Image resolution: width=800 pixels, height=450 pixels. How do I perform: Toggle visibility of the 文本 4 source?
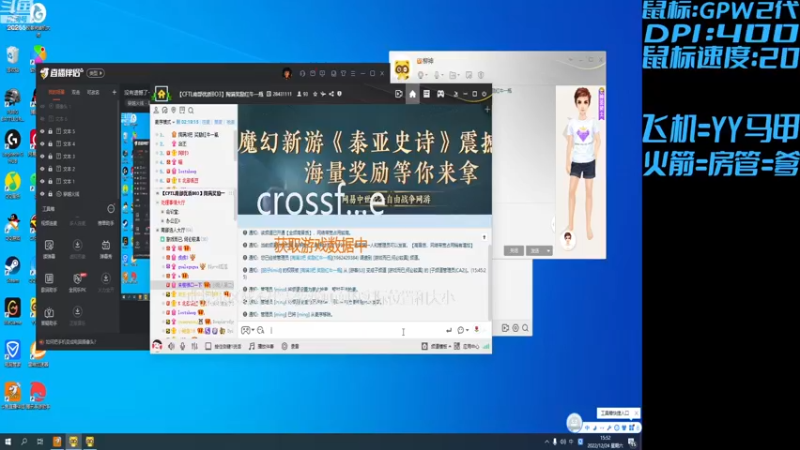pyautogui.click(x=43, y=144)
